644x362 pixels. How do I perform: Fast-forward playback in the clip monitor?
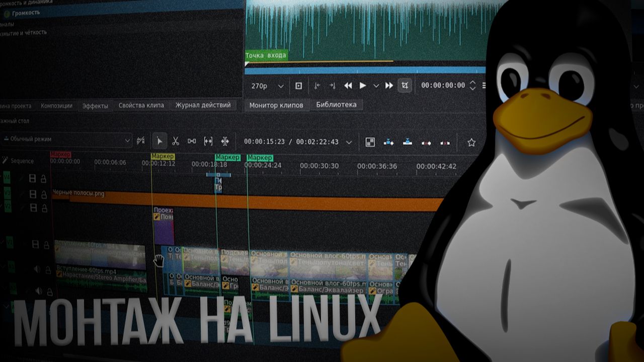[x=389, y=86]
